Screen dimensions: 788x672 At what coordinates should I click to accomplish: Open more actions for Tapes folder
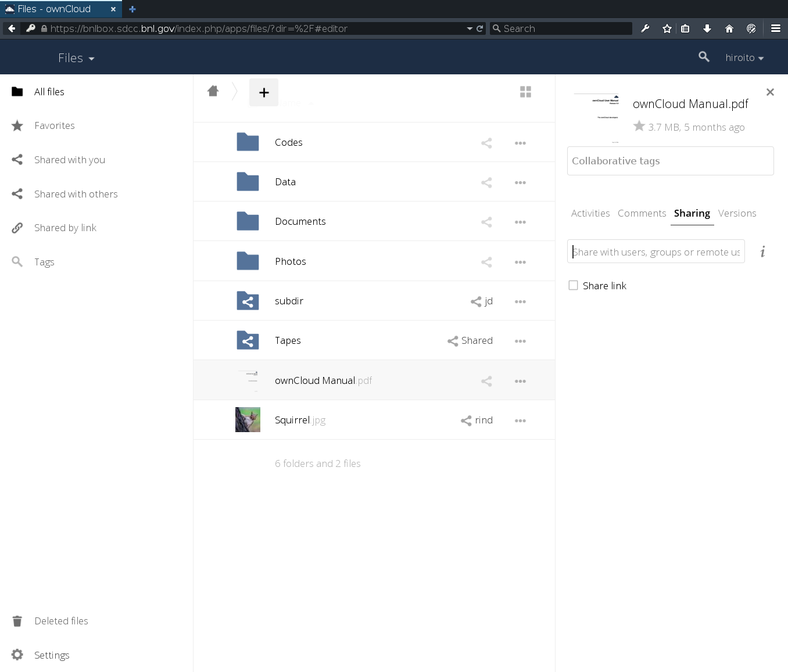point(520,341)
